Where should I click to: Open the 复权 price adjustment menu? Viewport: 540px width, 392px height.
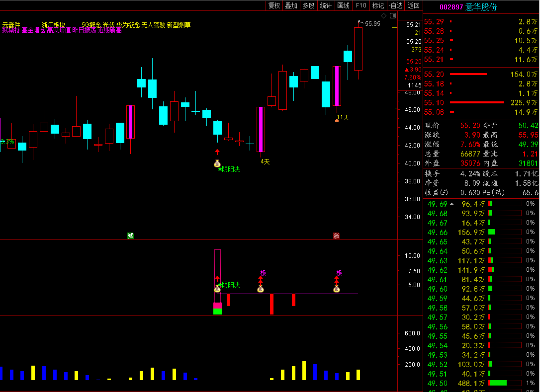(x=274, y=5)
